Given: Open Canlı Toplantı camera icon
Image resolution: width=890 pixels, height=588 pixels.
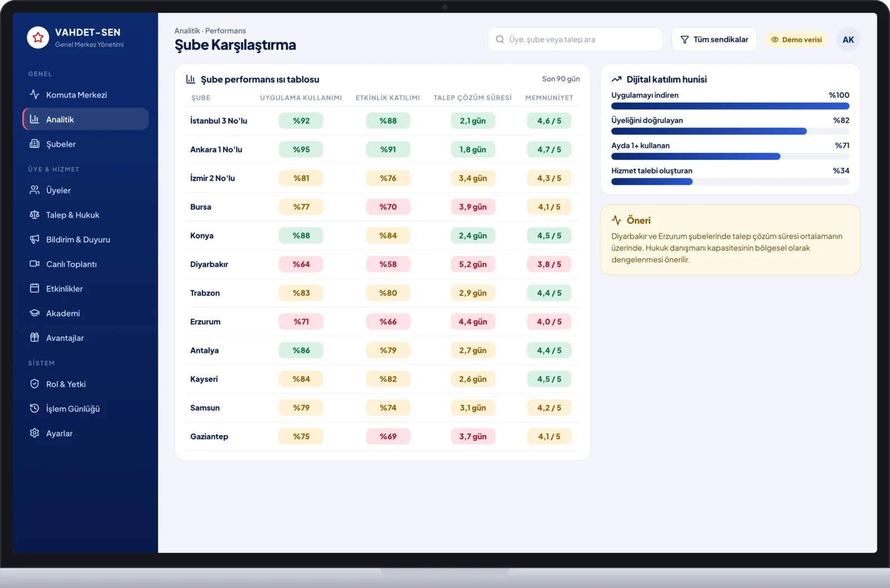Looking at the screenshot, I should pyautogui.click(x=34, y=264).
